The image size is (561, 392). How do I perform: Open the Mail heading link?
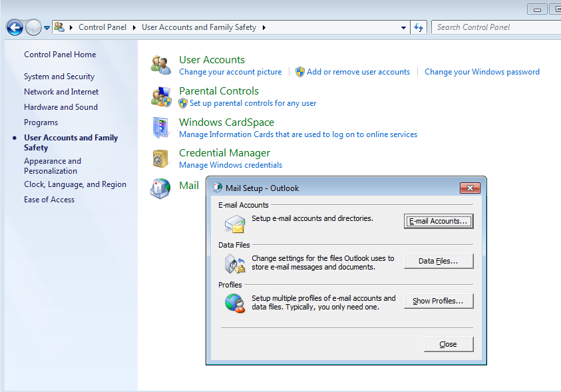[x=189, y=185]
